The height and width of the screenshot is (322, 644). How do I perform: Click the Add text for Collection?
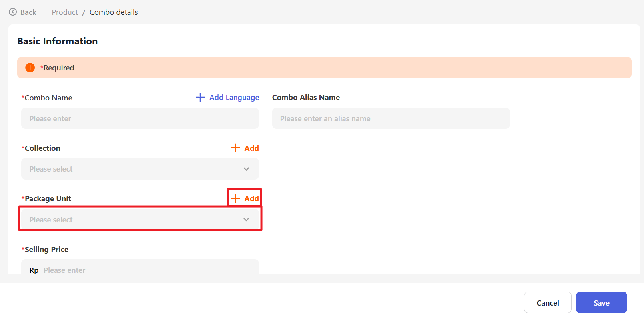[x=251, y=148]
